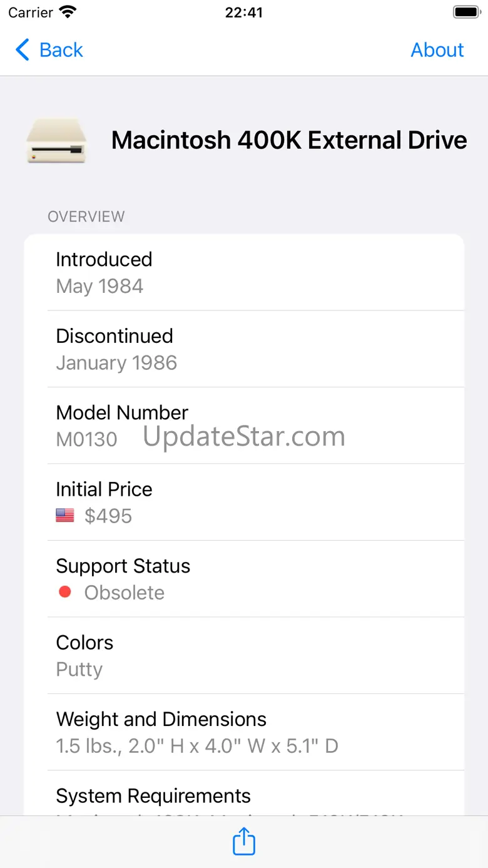Viewport: 488px width, 868px height.
Task: Tap the 22:41 clock in status bar
Action: pyautogui.click(x=244, y=13)
